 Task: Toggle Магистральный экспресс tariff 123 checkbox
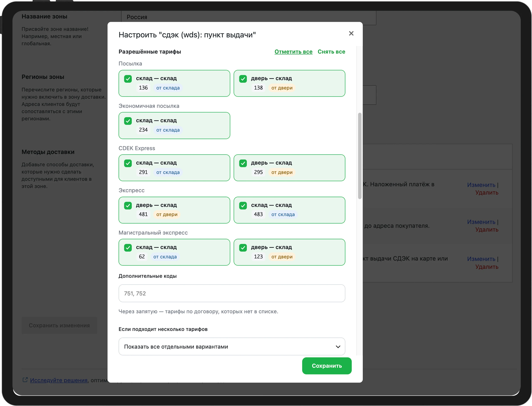point(243,248)
